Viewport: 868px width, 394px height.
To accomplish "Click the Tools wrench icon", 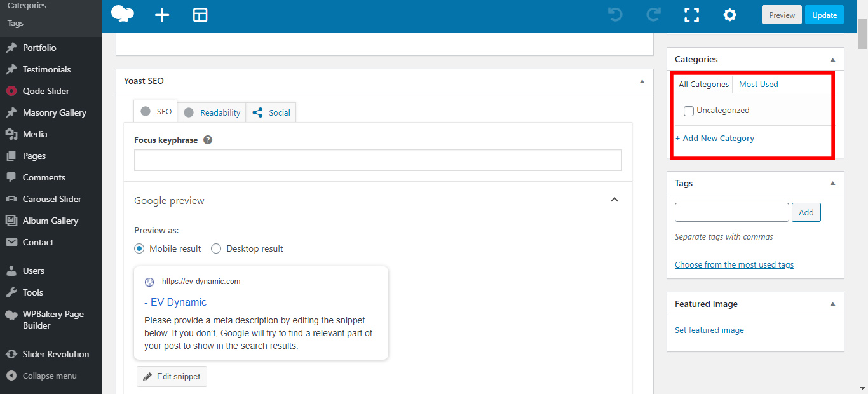I will (11, 292).
